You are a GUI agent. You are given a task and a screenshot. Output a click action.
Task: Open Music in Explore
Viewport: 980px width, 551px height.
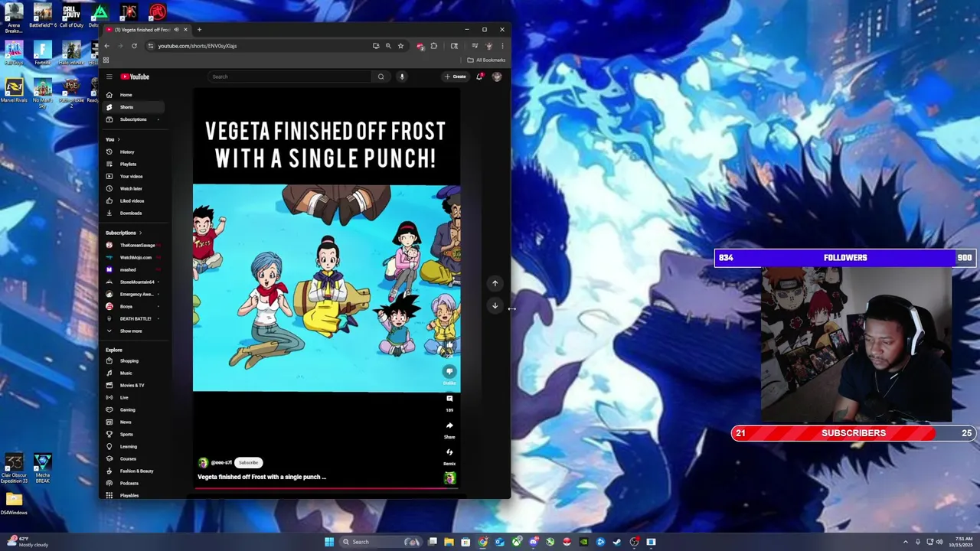[x=133, y=373]
